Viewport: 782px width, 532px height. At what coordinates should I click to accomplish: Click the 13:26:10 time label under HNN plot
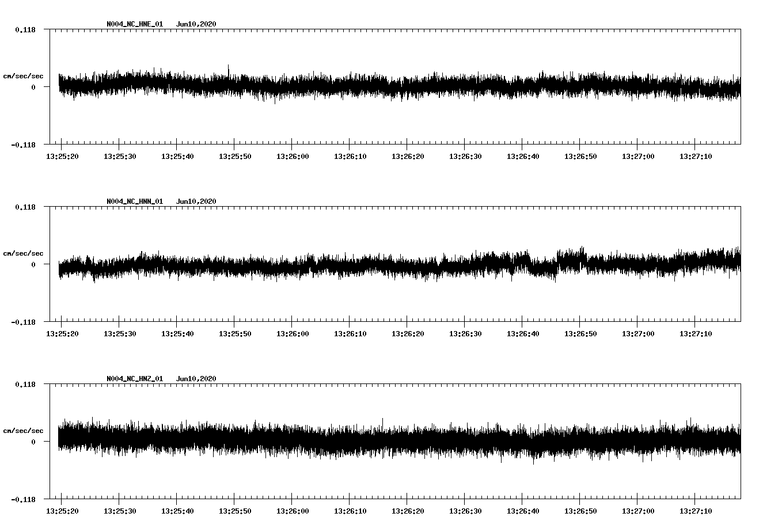pyautogui.click(x=350, y=334)
